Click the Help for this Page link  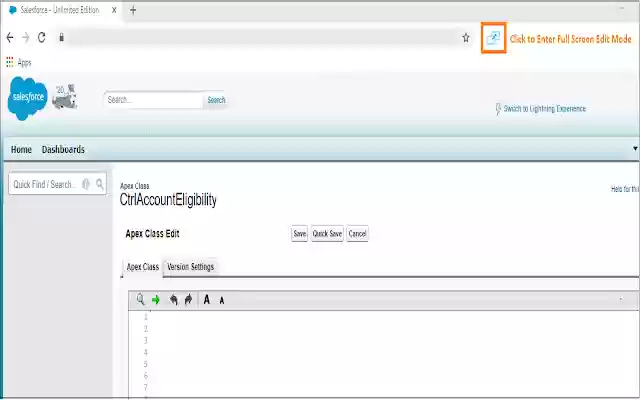click(625, 189)
